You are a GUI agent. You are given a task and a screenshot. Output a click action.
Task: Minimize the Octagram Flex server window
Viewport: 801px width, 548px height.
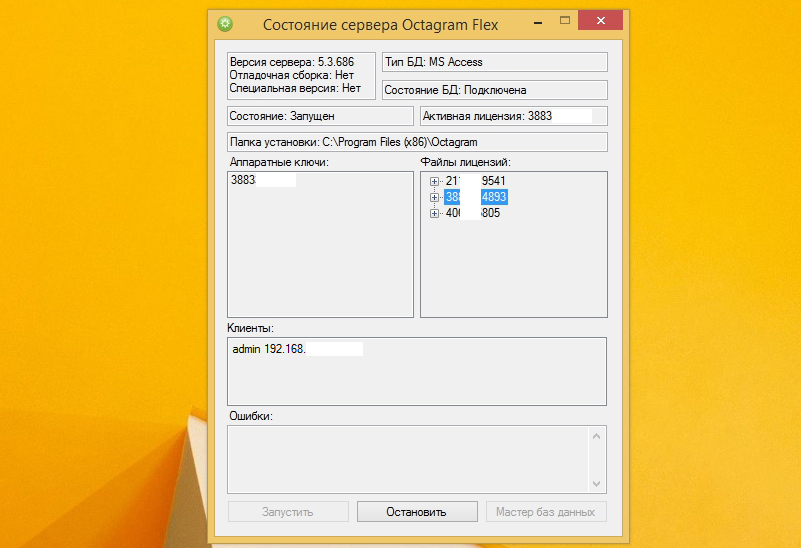(x=538, y=22)
